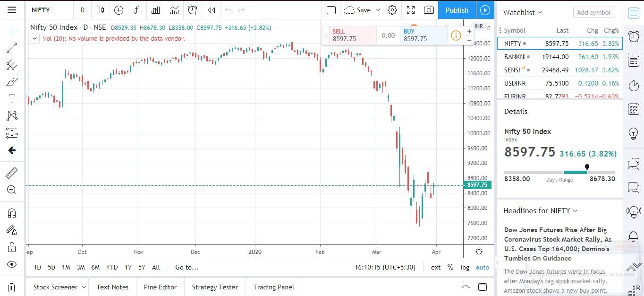The width and height of the screenshot is (644, 296).
Task: Show All time range
Action: click(x=156, y=267)
